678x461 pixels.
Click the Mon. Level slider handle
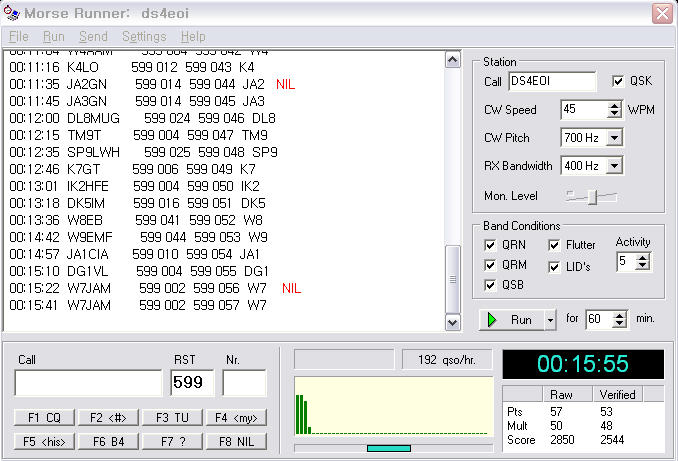click(x=592, y=197)
